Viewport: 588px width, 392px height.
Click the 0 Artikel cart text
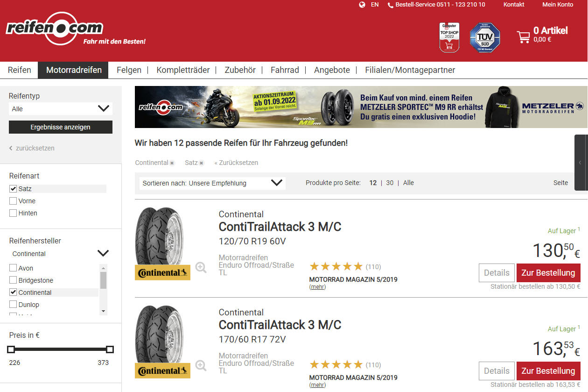pos(551,31)
